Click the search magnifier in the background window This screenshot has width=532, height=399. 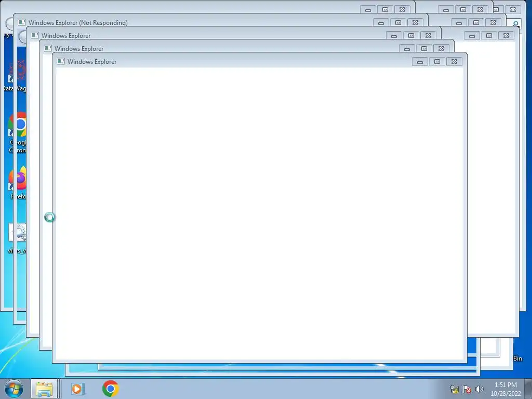515,24
